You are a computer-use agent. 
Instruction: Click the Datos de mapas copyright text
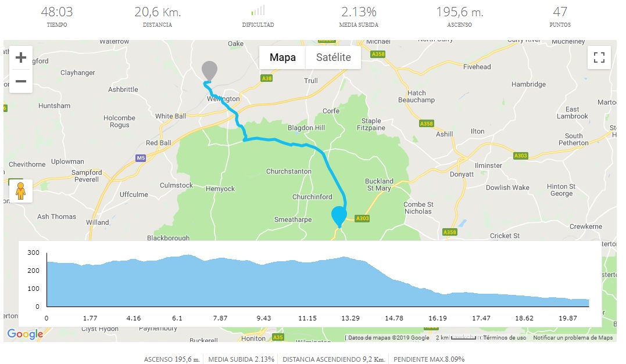click(x=389, y=337)
